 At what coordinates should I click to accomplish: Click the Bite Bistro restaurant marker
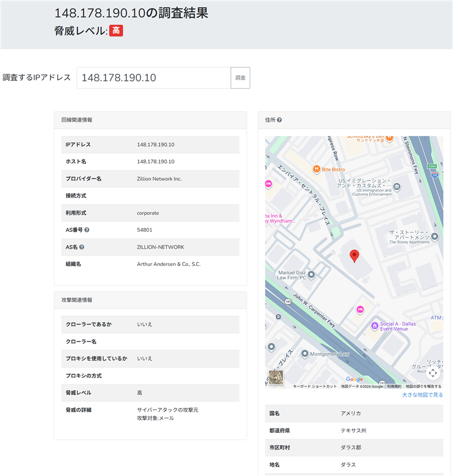[x=317, y=169]
